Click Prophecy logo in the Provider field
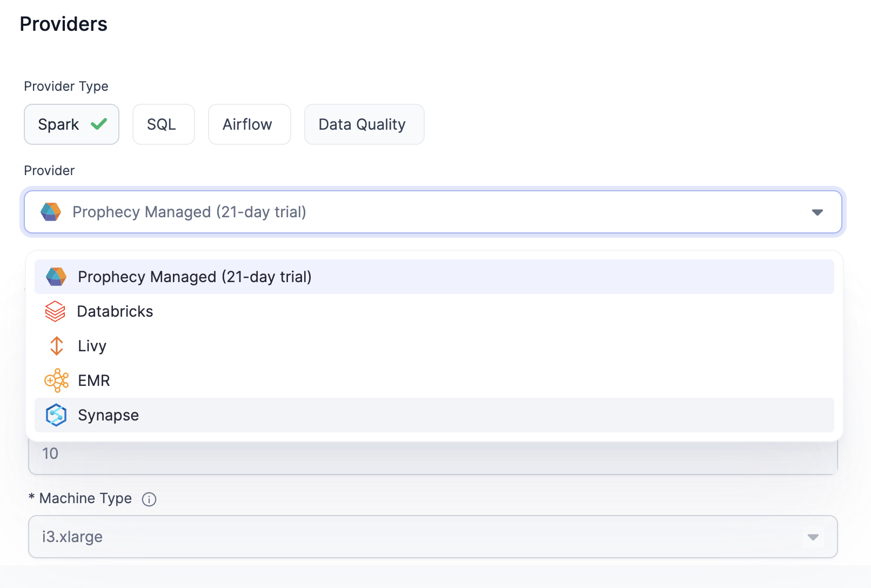This screenshot has height=588, width=871. click(51, 212)
